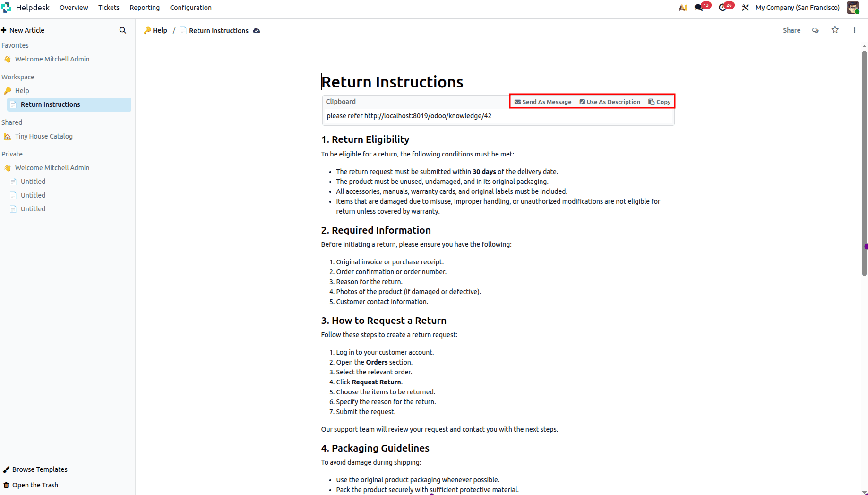Open the activities clock icon with 26 badge
868x495 pixels.
pyautogui.click(x=722, y=8)
